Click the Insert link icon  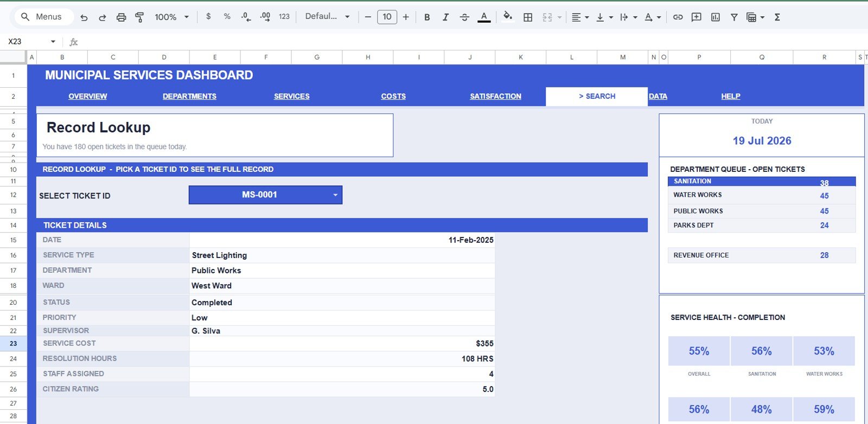pyautogui.click(x=678, y=17)
